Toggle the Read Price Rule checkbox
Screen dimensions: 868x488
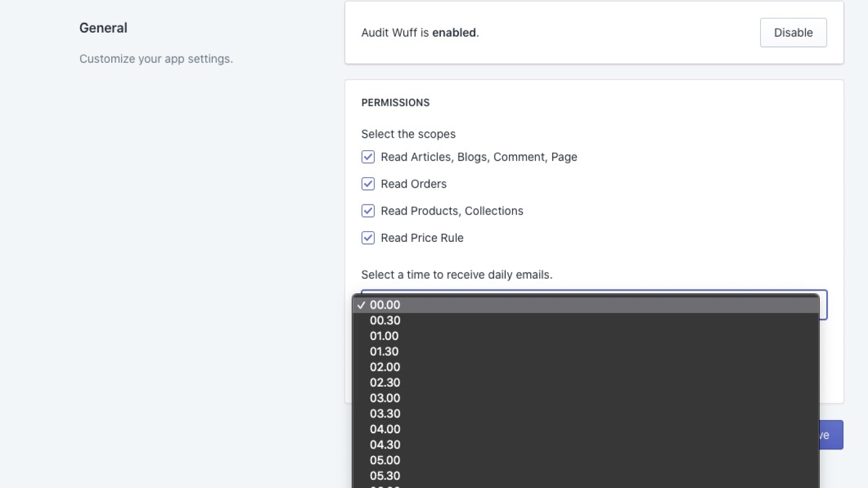pyautogui.click(x=368, y=238)
